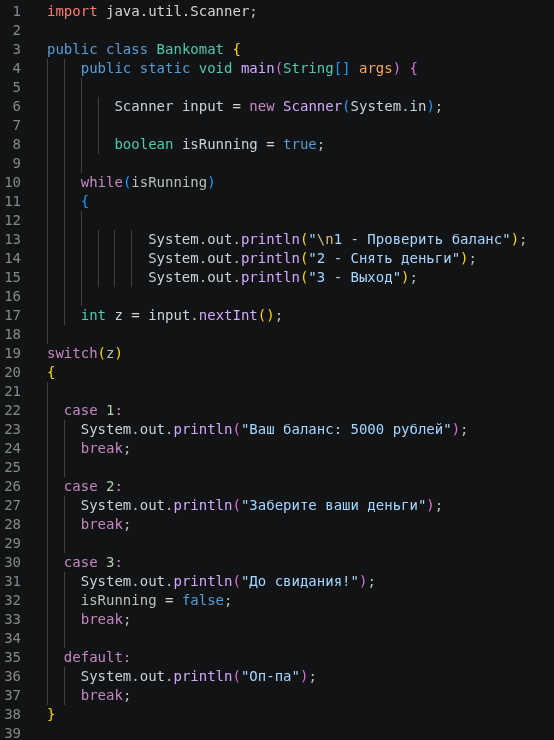The image size is (554, 740).
Task: Click the 'default:' label
Action: (97, 657)
